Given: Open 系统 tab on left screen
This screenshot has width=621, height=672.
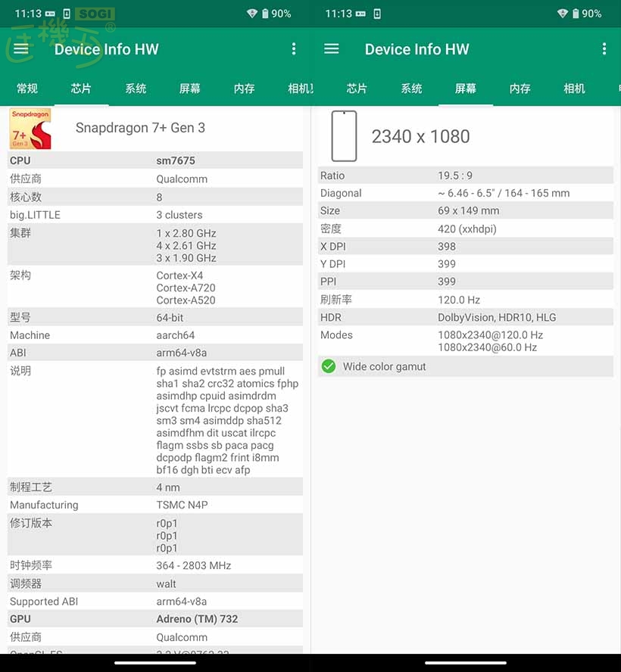Looking at the screenshot, I should tap(136, 89).
